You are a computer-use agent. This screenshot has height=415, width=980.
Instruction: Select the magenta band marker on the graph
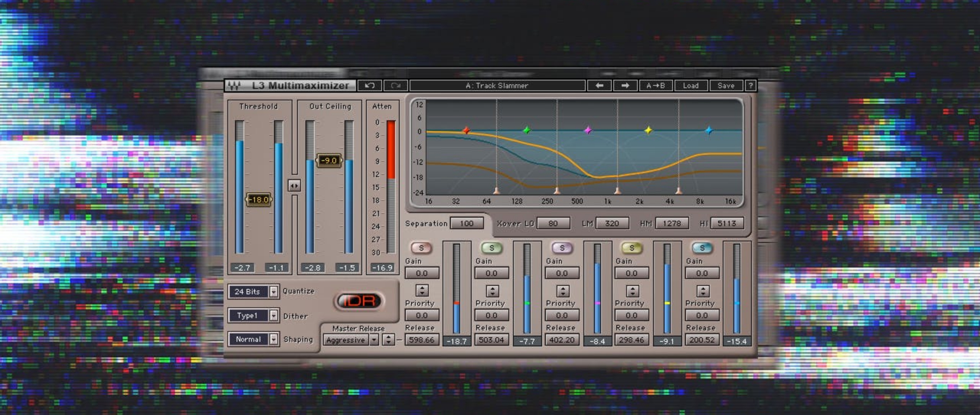(x=588, y=130)
